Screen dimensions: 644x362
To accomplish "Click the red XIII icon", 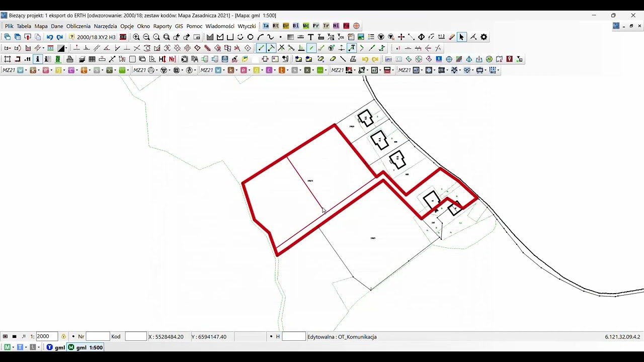I will [x=123, y=37].
